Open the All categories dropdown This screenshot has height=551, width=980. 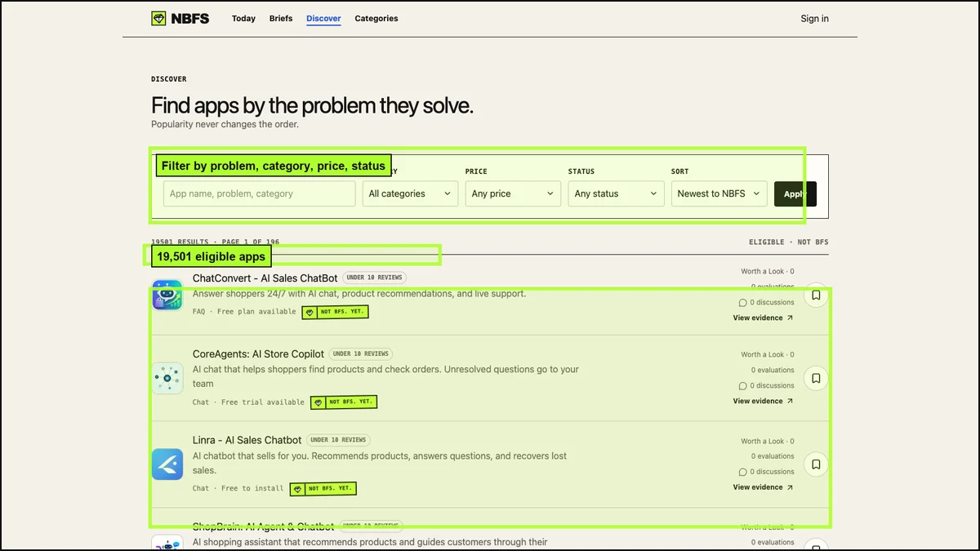(x=410, y=193)
